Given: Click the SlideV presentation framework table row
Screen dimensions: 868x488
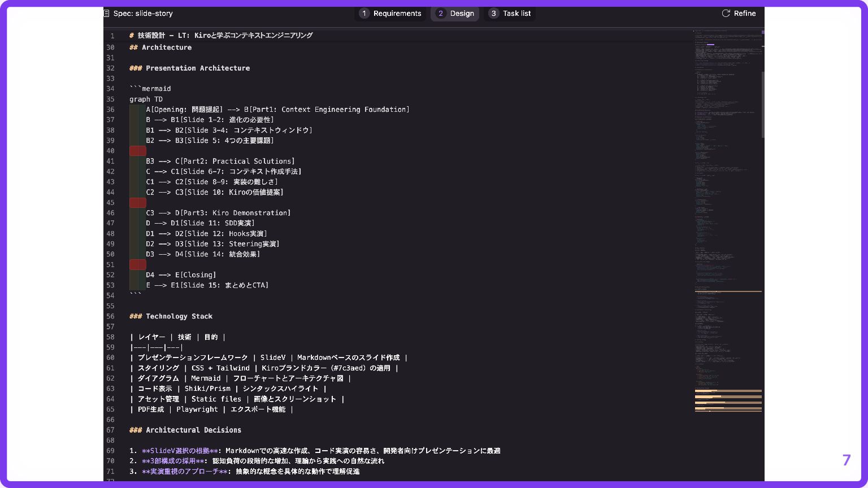Looking at the screenshot, I should [x=268, y=358].
